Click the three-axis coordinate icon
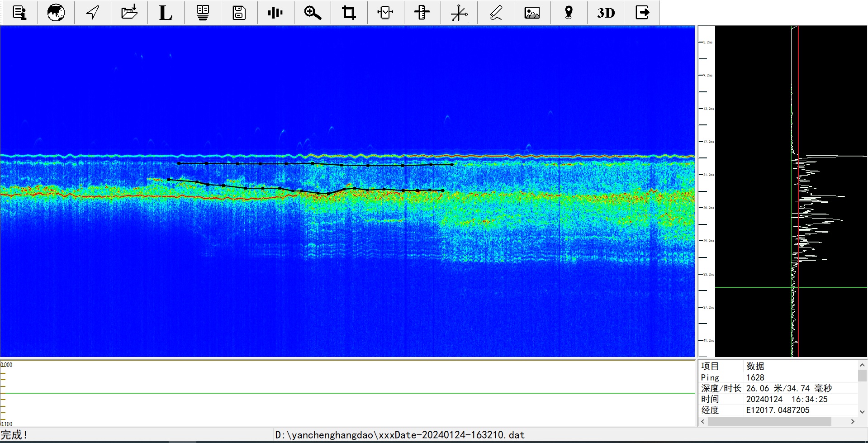 459,13
